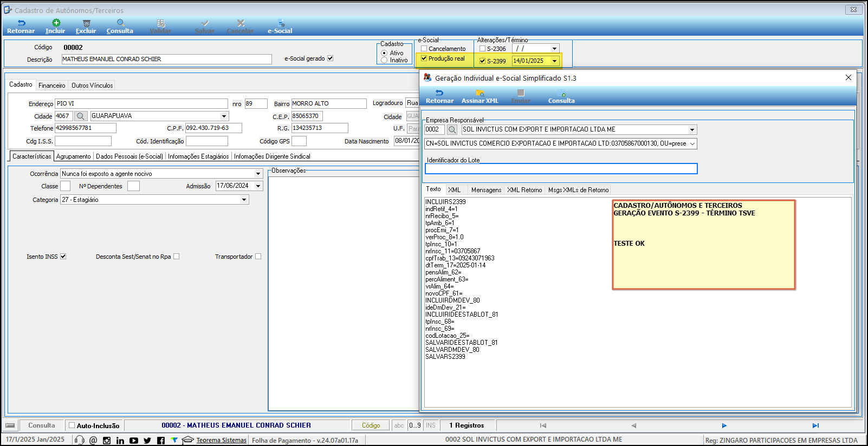Toggle the Auto-Inclusão checkbox
The image size is (868, 446).
pos(72,425)
